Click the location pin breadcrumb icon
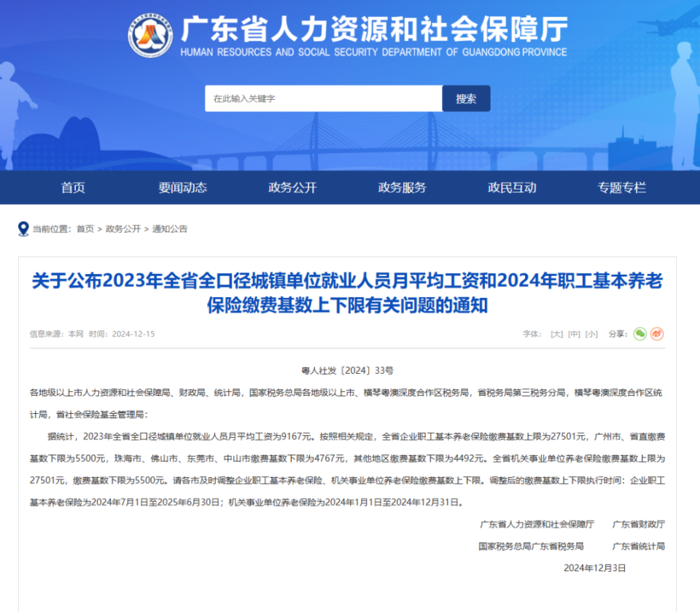 coord(22,228)
